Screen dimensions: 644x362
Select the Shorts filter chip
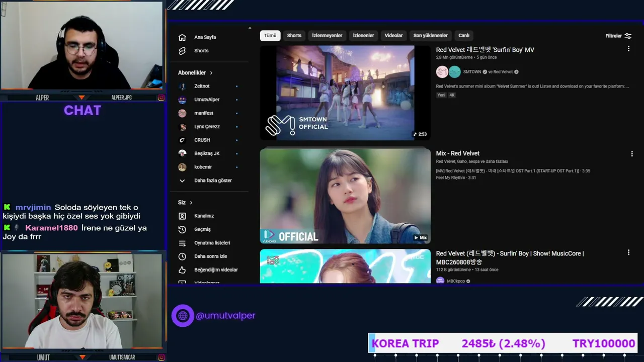tap(294, 36)
